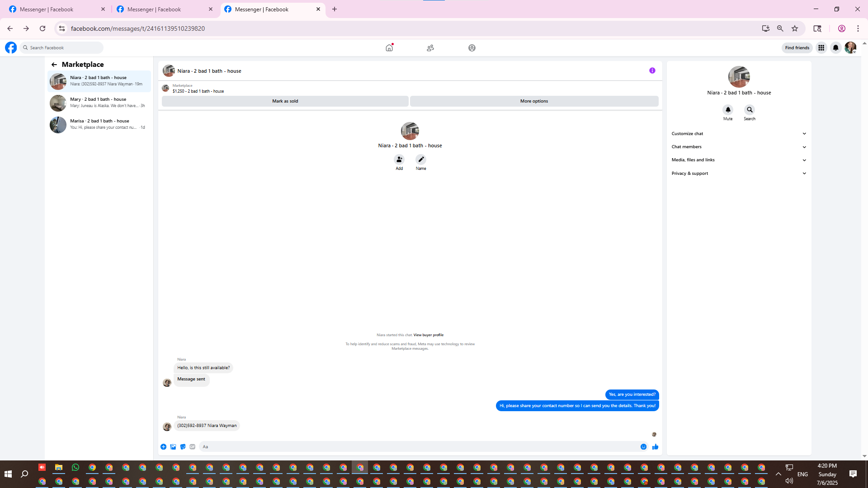The height and width of the screenshot is (488, 868).
Task: Toggle conversation information purple icon
Action: [x=652, y=70]
